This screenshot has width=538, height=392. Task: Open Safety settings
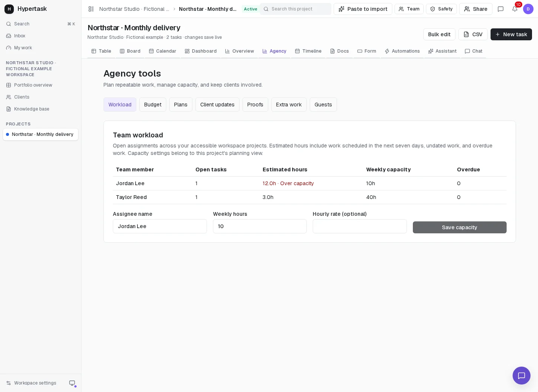point(441,9)
